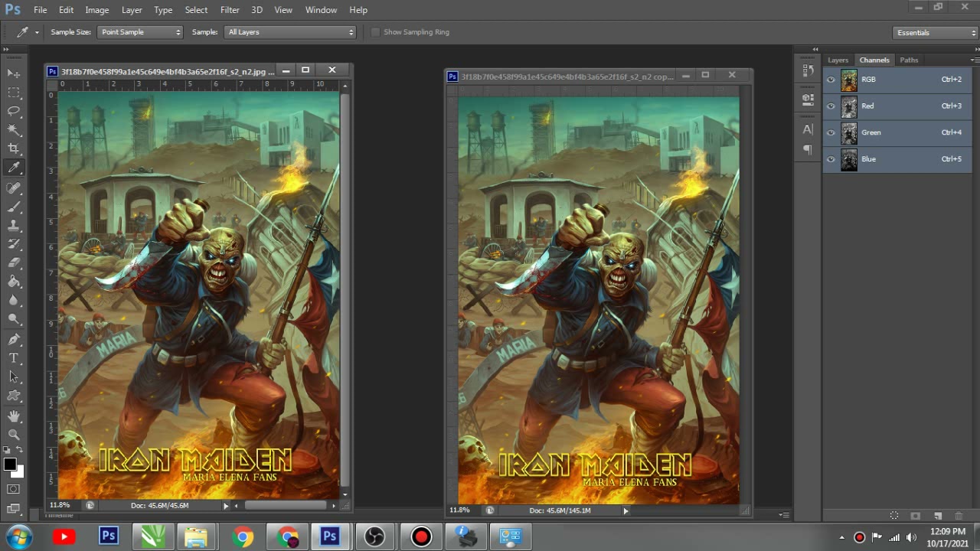980x551 pixels.
Task: Select the Brush tool
Action: click(x=14, y=207)
